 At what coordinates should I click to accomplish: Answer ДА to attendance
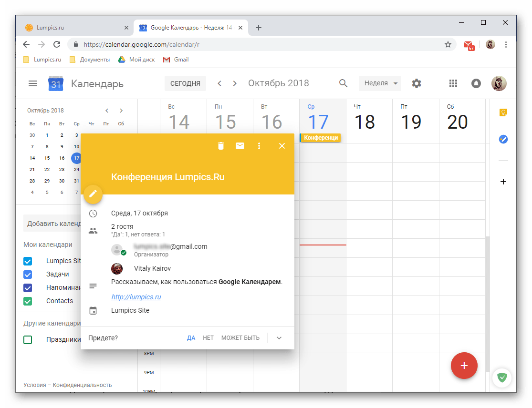click(191, 338)
